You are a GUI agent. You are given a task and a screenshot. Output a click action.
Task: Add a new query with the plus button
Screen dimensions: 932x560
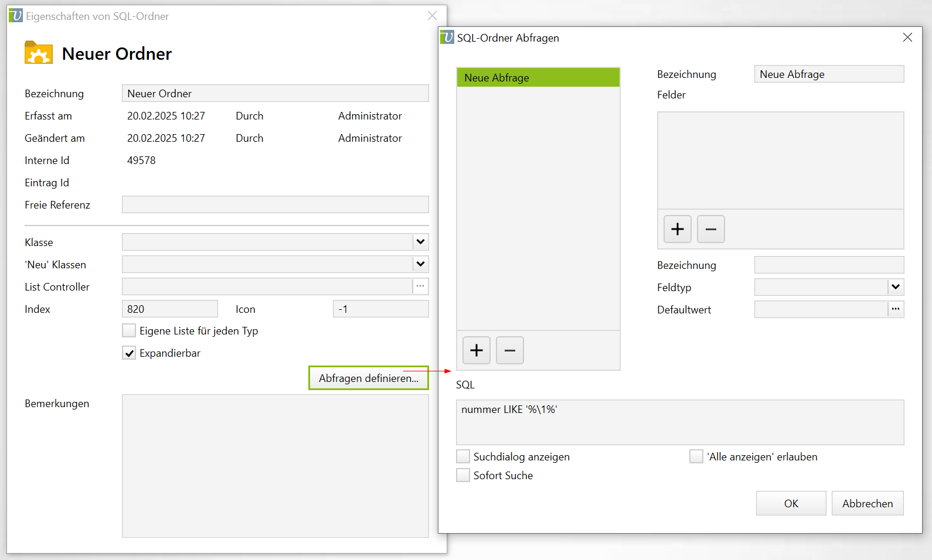pyautogui.click(x=476, y=350)
